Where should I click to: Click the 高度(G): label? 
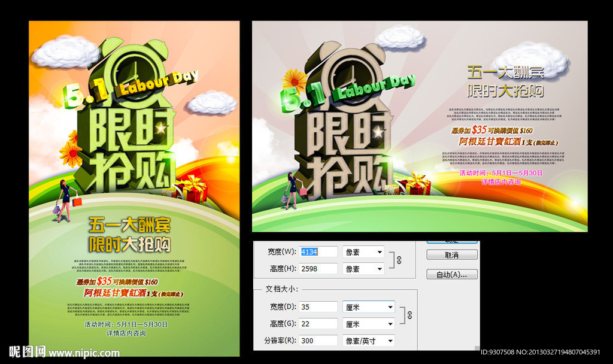pyautogui.click(x=283, y=324)
